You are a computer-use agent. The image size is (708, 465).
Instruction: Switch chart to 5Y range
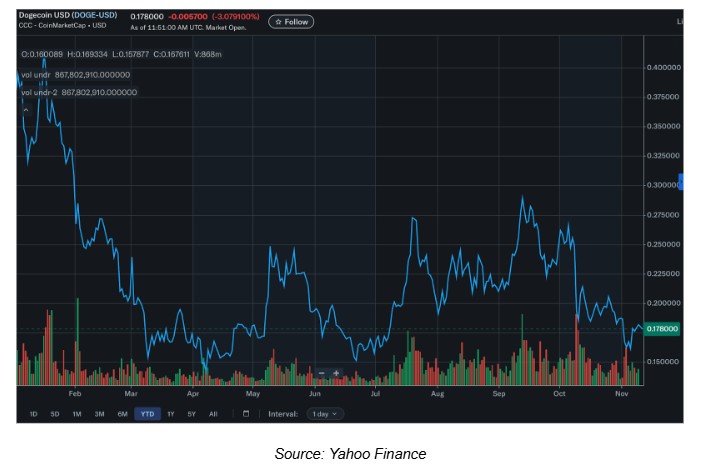click(191, 414)
